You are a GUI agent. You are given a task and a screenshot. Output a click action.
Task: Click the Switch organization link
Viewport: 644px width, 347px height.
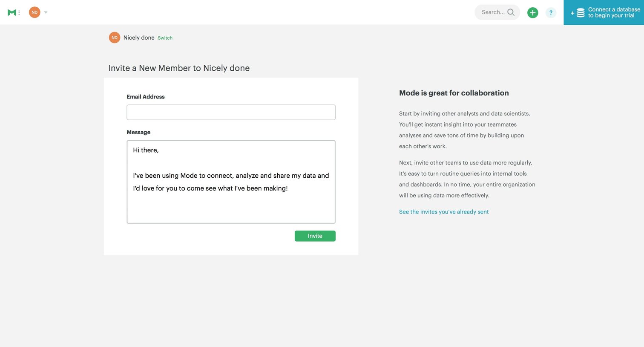click(x=165, y=38)
